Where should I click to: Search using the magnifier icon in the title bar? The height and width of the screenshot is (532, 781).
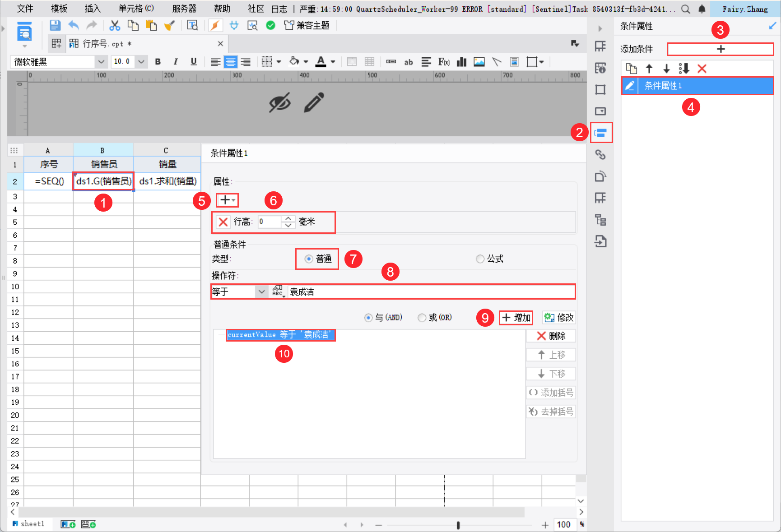point(685,9)
